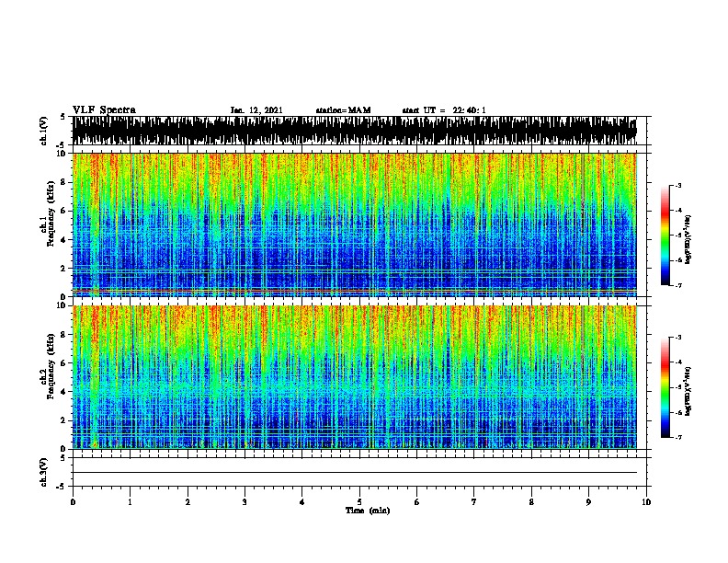This screenshot has height=563, width=728.
Task: Click the ch.1 spectrogram color scale bar
Action: coord(665,236)
